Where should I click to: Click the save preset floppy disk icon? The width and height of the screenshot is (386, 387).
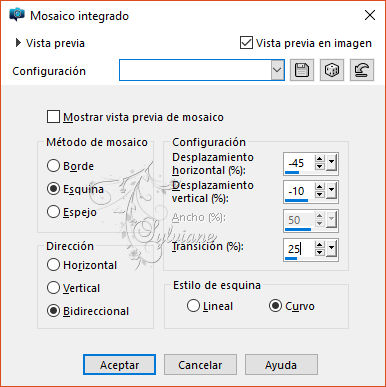click(302, 70)
